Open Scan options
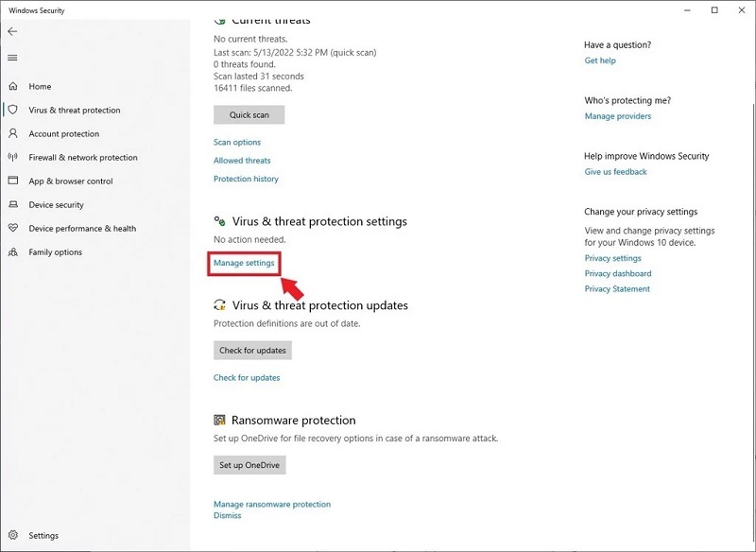756x552 pixels. (236, 142)
